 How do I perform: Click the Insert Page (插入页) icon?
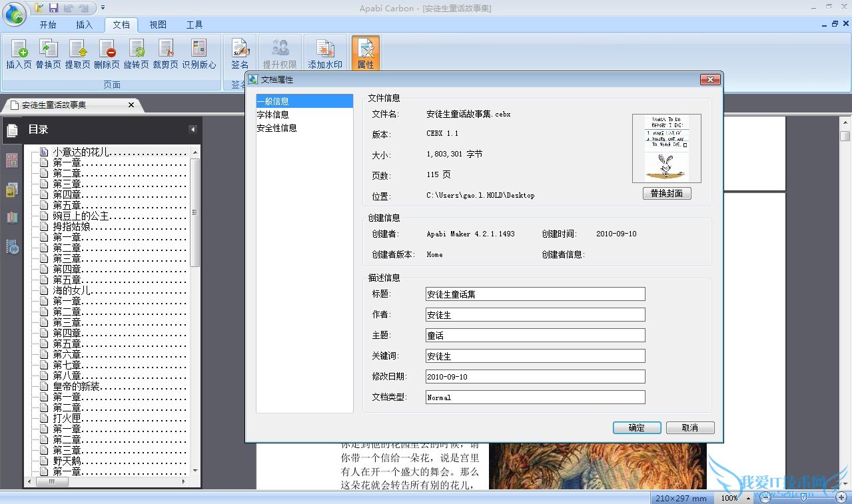tap(19, 49)
